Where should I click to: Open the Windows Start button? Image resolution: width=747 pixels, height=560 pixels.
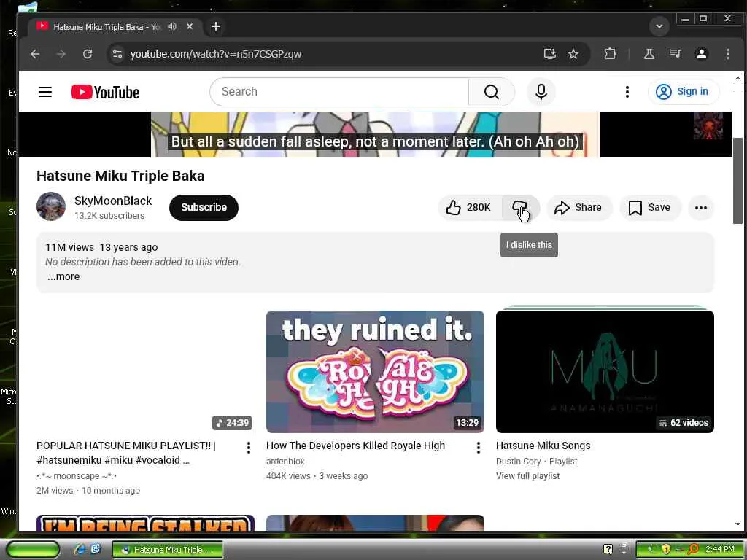click(x=33, y=550)
